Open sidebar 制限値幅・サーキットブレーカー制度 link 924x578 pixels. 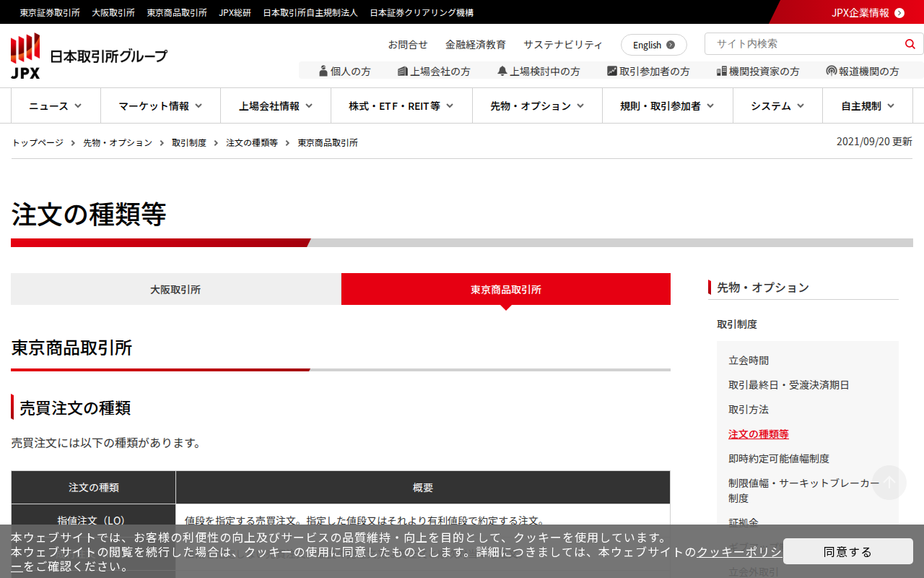pyautogui.click(x=804, y=491)
